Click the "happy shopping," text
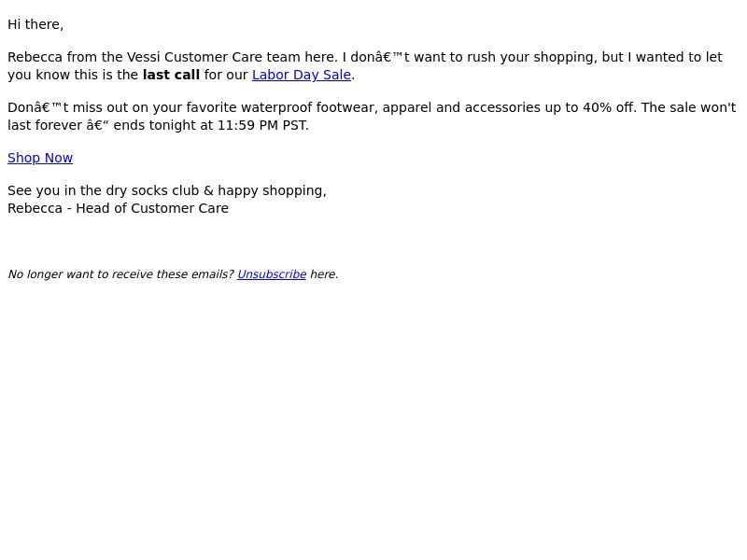The height and width of the screenshot is (560, 747). 272,190
